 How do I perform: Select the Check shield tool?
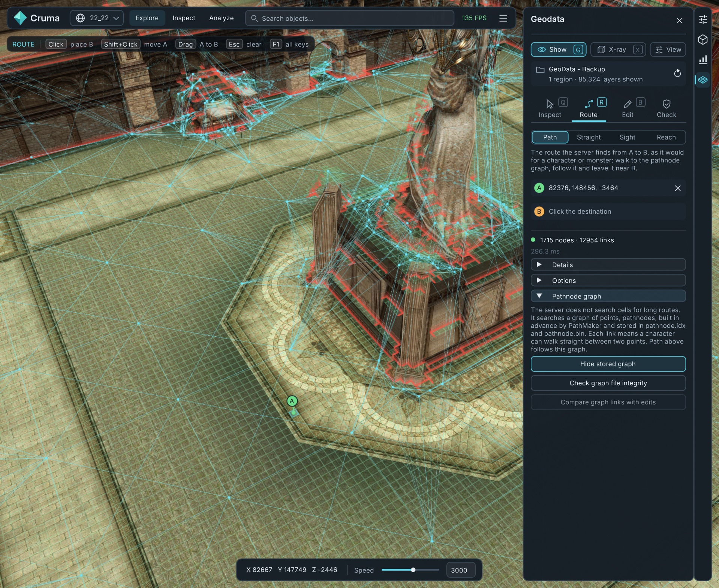pos(666,108)
